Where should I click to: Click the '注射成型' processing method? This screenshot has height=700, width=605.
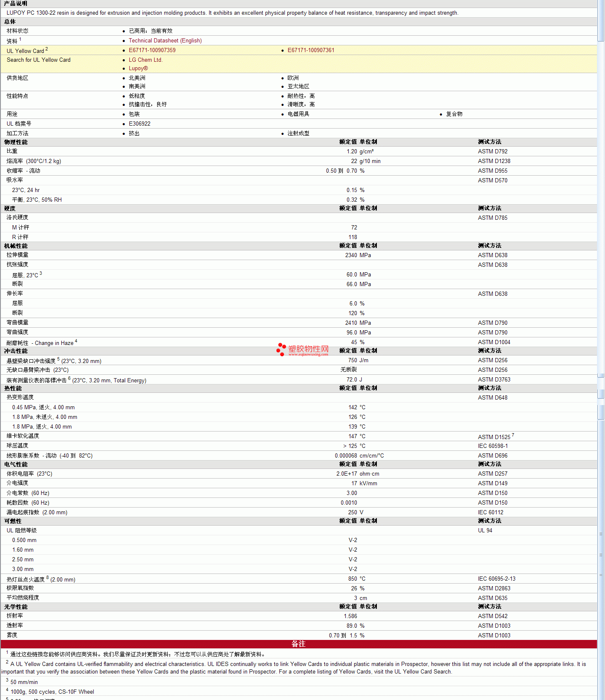(x=298, y=134)
